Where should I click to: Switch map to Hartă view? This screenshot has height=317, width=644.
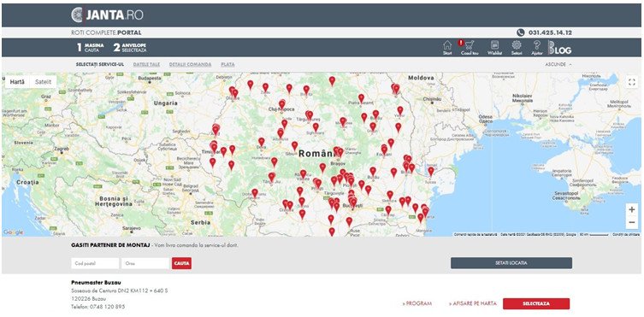point(17,82)
